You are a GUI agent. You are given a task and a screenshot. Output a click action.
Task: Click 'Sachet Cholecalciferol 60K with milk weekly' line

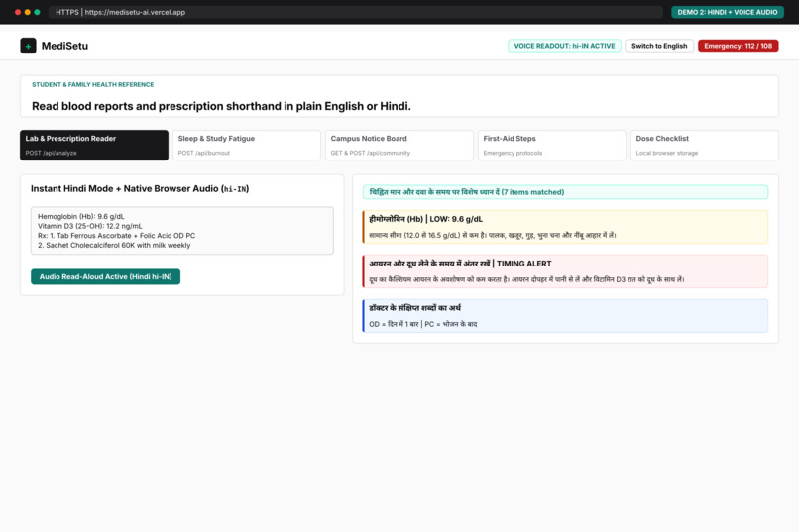pos(114,245)
